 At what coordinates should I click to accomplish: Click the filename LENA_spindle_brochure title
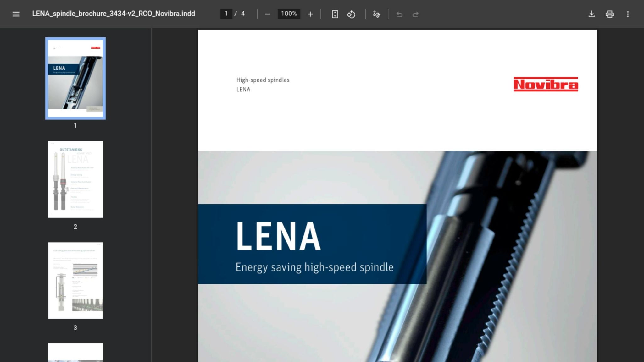(x=113, y=14)
